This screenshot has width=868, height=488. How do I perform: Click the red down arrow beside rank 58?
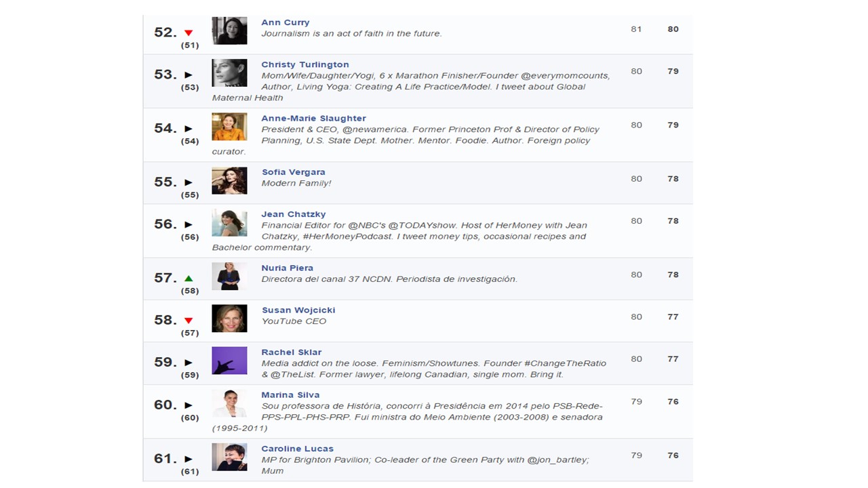tap(189, 321)
